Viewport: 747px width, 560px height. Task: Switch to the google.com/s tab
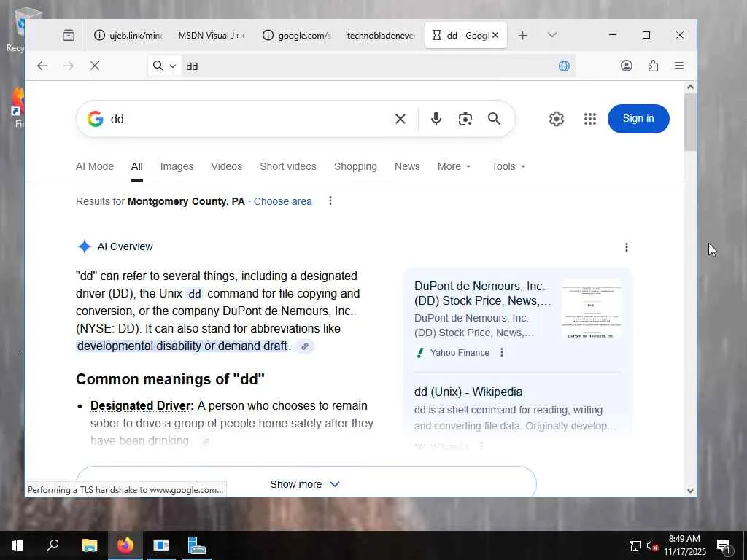(297, 35)
